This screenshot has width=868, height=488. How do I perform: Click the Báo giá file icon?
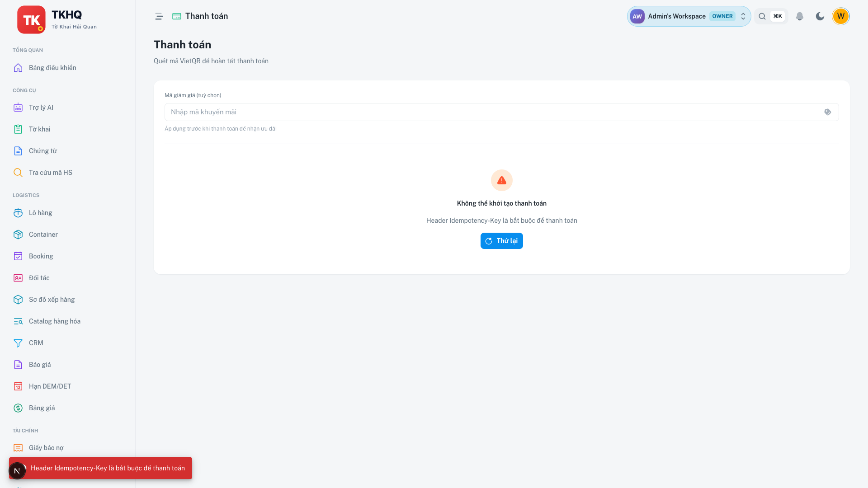coord(18,365)
